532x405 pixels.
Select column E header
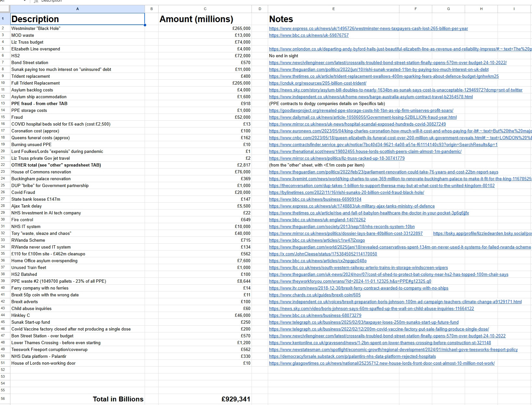tap(333, 9)
